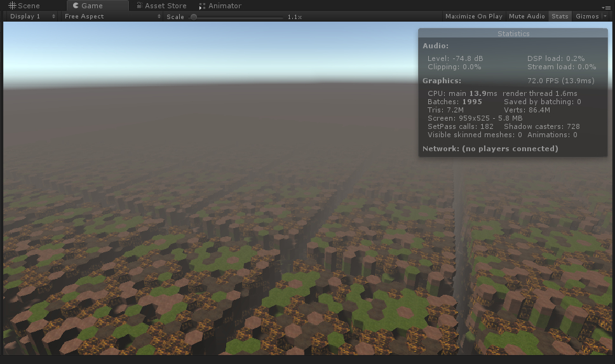
Task: Click the Scale slider handle
Action: click(x=193, y=17)
